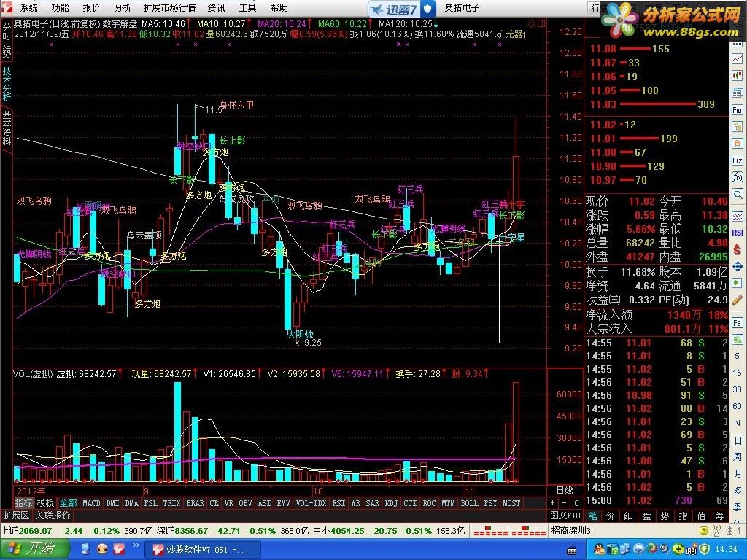Open the line chart icon in right sidebar
Viewport: 747px width, 560px height.
pyautogui.click(x=737, y=59)
